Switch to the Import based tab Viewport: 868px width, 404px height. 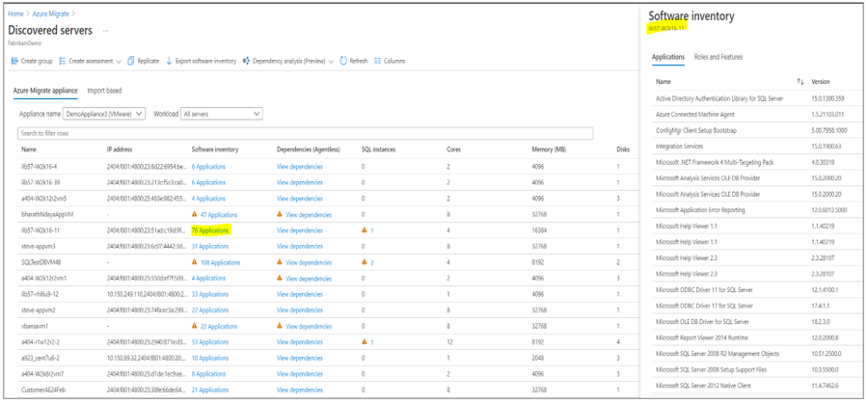(104, 91)
